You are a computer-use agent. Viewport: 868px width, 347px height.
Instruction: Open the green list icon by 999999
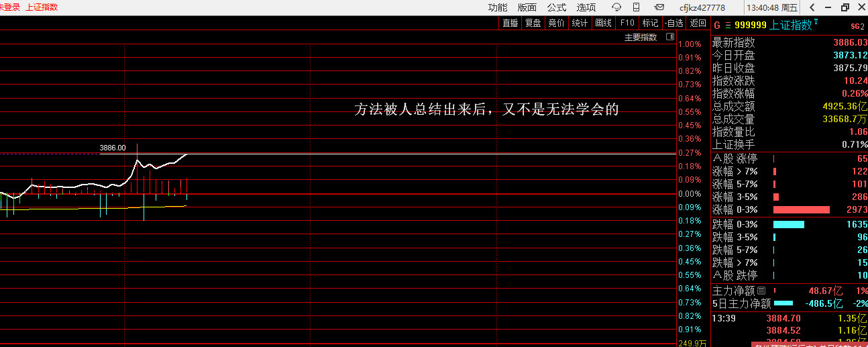[728, 25]
